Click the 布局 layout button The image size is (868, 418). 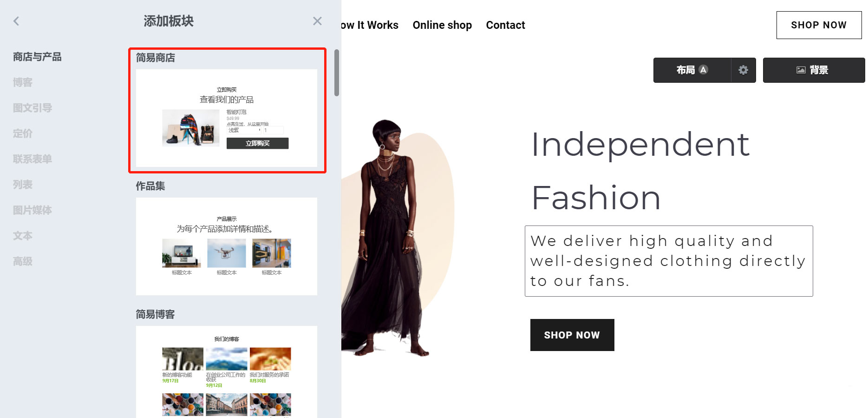tap(692, 70)
